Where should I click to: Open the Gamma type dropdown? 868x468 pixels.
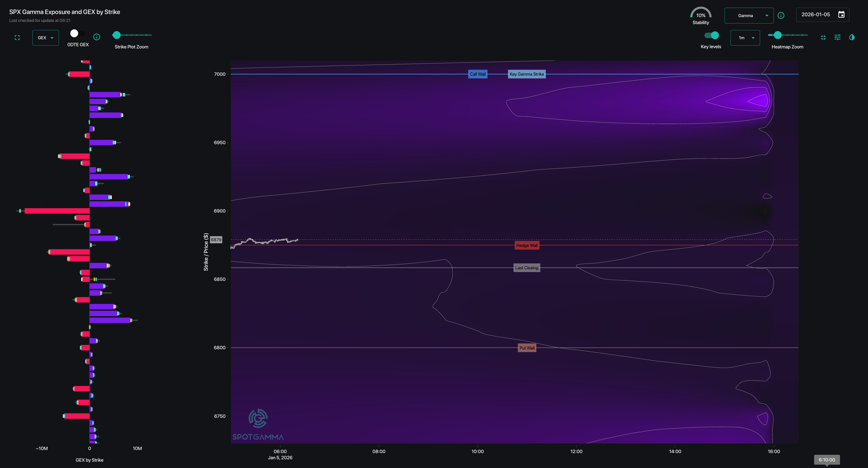click(749, 16)
